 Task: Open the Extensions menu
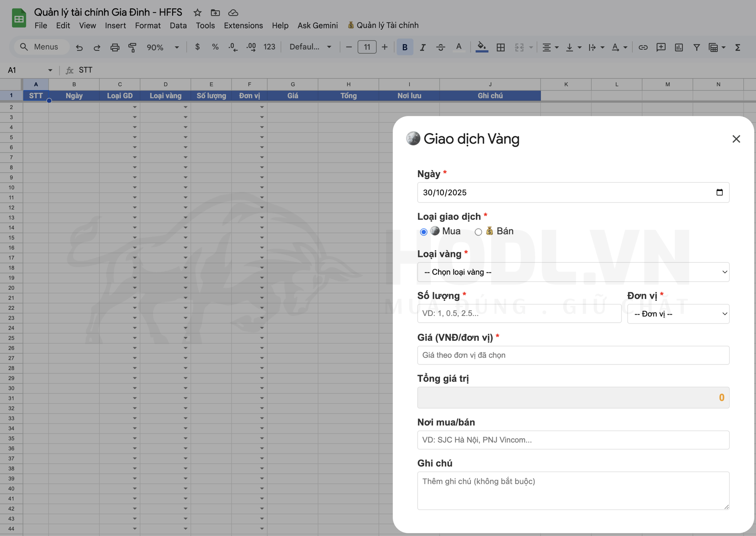coord(243,25)
